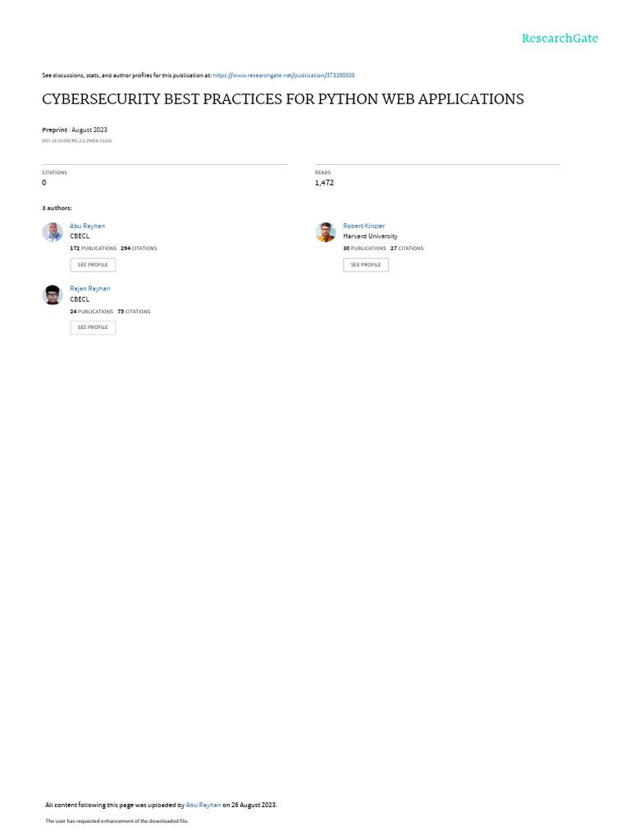Click See Profile under Abu Rayhan
The image size is (630, 840).
pos(93,265)
